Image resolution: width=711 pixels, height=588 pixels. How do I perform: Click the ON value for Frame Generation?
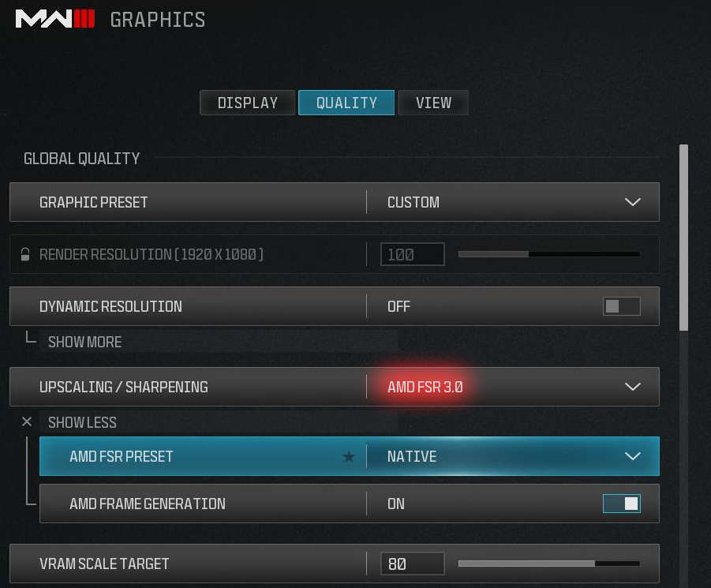click(x=396, y=504)
